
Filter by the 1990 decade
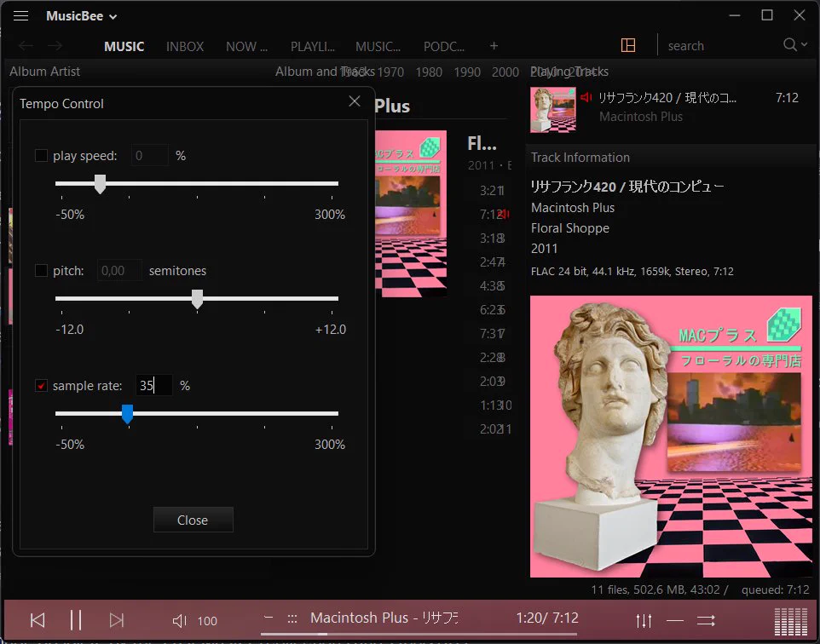[467, 72]
